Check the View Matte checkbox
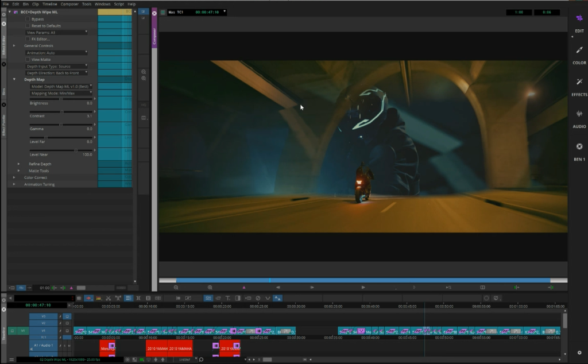The image size is (588, 364). tap(28, 59)
